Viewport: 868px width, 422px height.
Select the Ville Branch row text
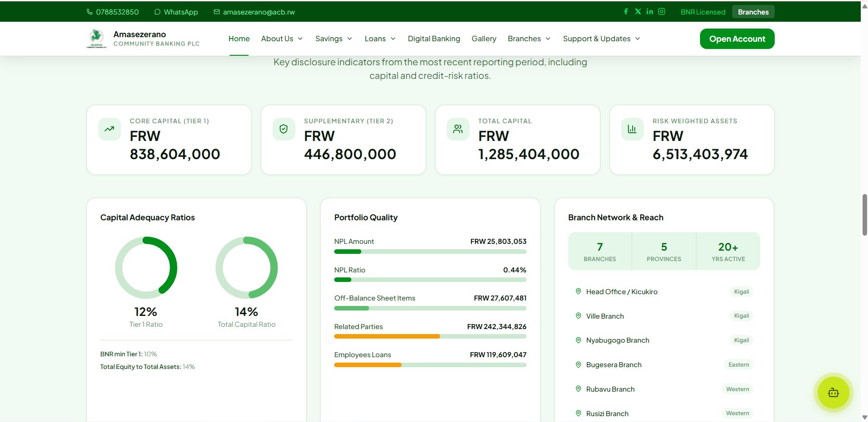(605, 316)
